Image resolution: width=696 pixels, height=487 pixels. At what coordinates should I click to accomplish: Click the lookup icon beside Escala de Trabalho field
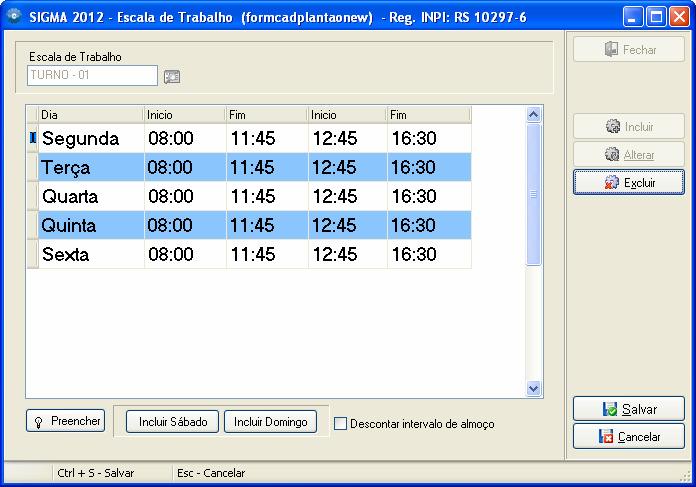coord(172,76)
